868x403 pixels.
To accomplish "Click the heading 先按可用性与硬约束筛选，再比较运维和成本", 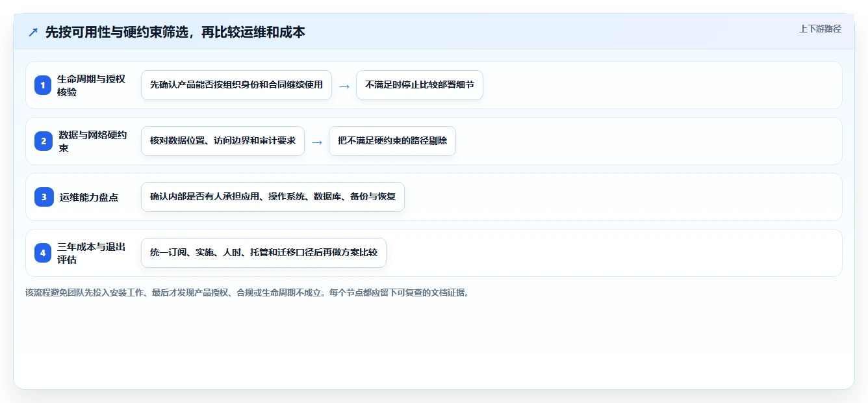I will (x=175, y=32).
